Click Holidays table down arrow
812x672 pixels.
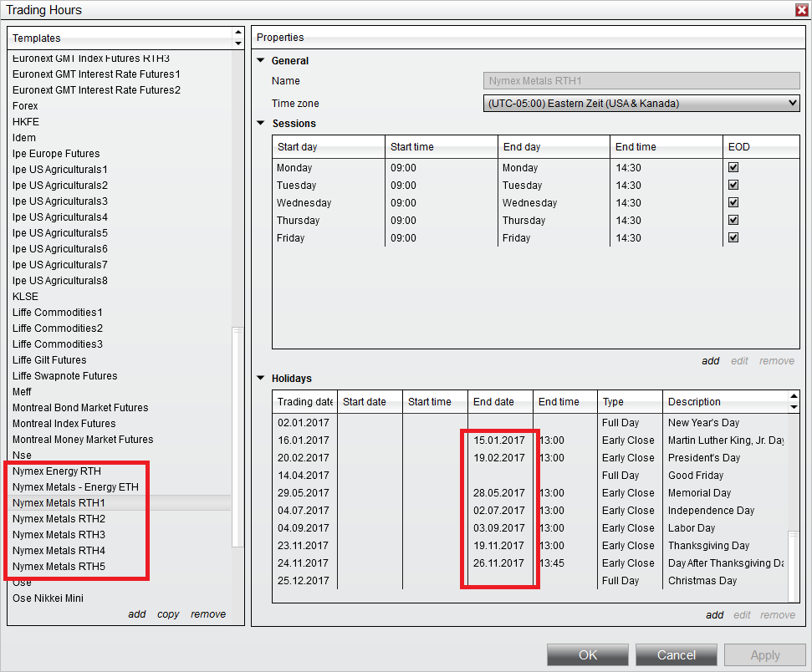(794, 407)
